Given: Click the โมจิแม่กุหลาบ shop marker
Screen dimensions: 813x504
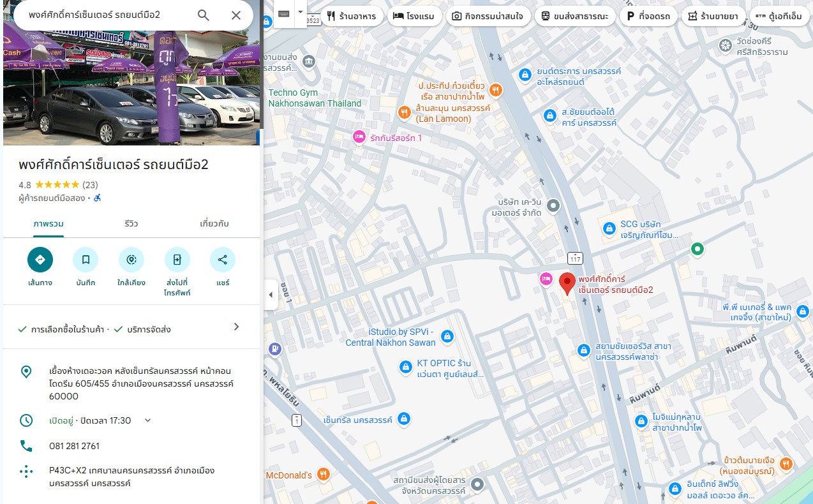Looking at the screenshot, I should click(x=641, y=420).
